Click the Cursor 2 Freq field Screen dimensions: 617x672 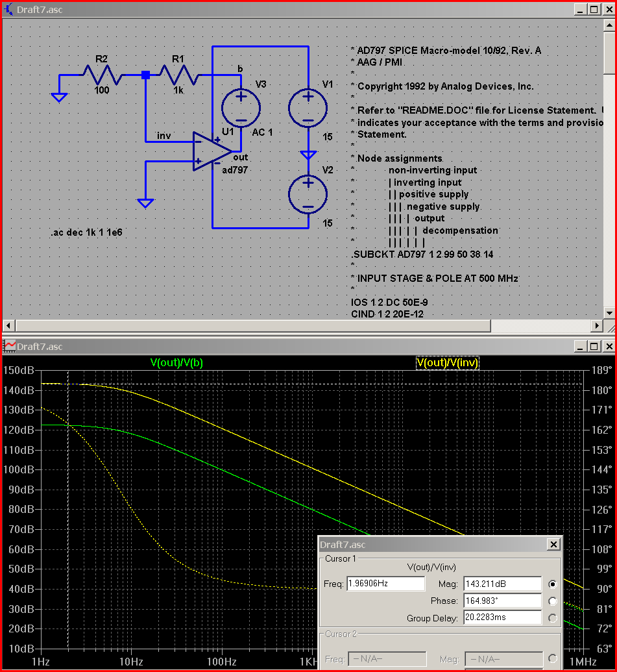(387, 659)
